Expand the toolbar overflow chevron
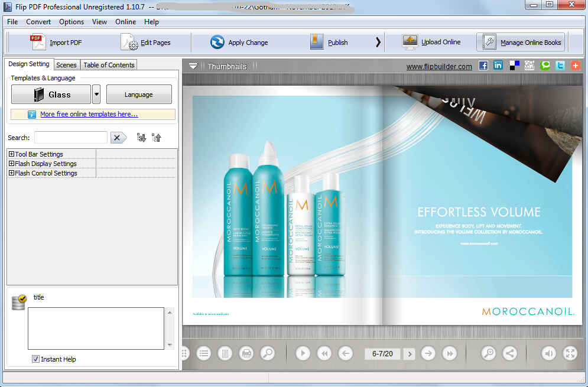 click(378, 43)
